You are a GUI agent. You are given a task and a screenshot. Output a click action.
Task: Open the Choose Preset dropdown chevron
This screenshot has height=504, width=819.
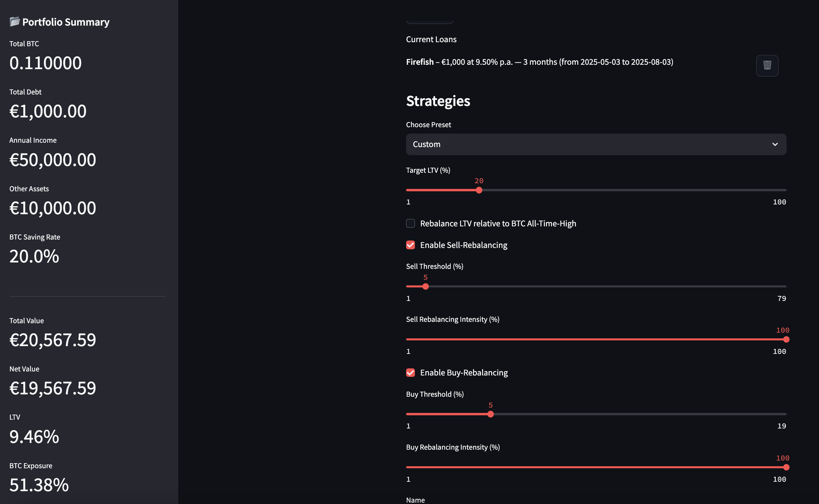pyautogui.click(x=775, y=144)
